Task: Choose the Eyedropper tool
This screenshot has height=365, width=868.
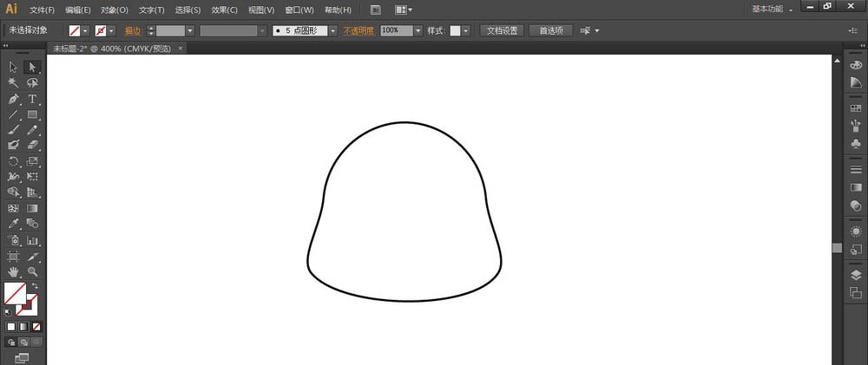Action: [13, 224]
